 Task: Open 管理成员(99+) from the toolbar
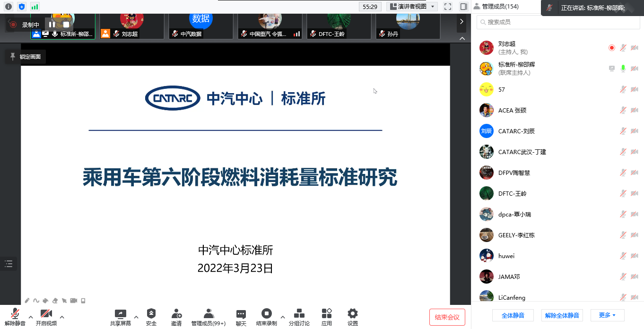(208, 317)
